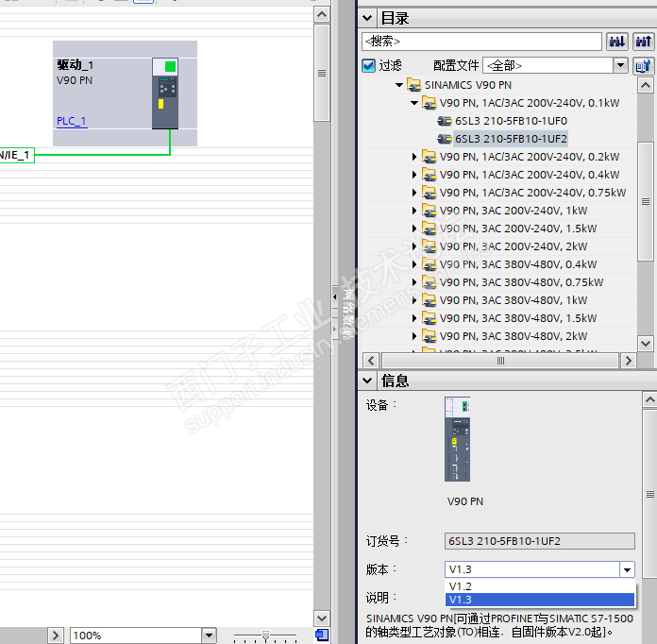Expand V90 PN 3AC 380V-480V 1kW
The image size is (657, 644).
point(414,300)
